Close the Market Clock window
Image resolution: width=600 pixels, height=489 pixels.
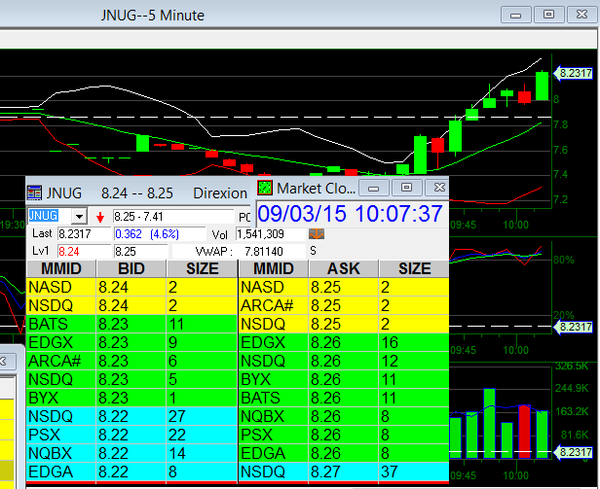coord(437,187)
